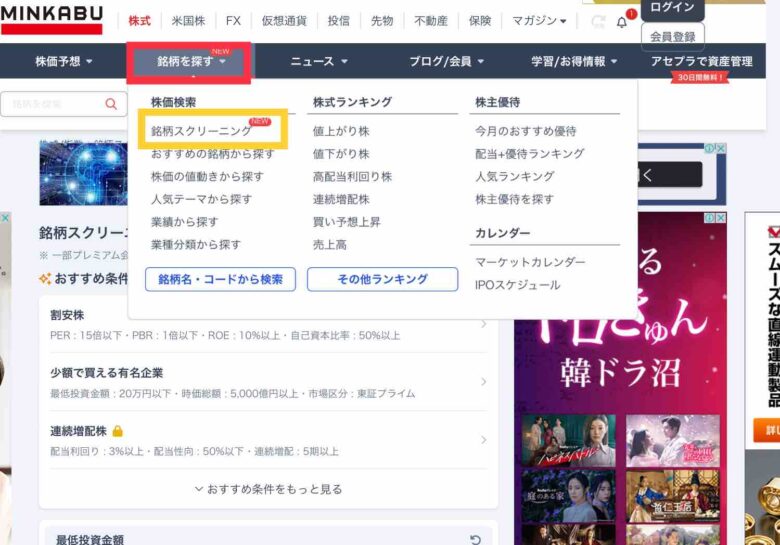
Task: Open the notification bell icon
Action: [622, 22]
